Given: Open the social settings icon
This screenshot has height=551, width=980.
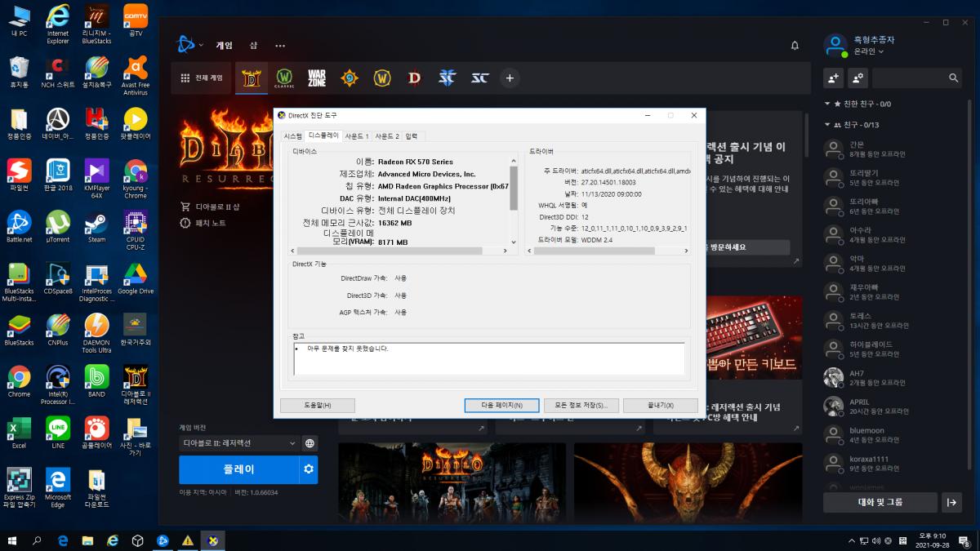Looking at the screenshot, I should click(858, 78).
